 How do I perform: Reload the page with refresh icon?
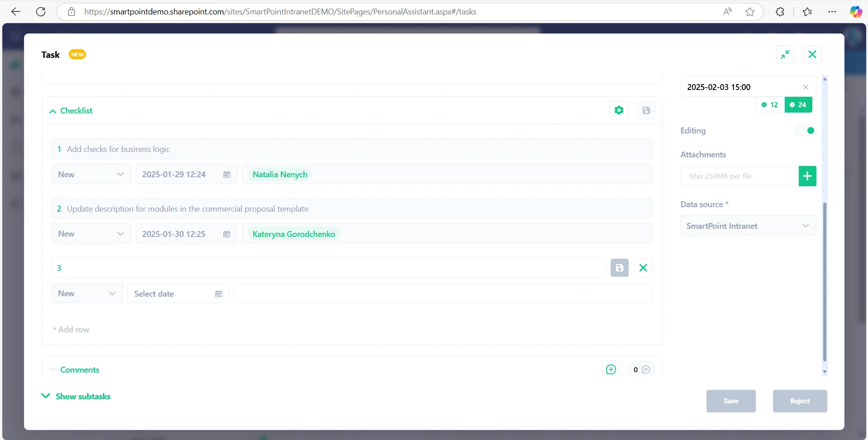(41, 12)
